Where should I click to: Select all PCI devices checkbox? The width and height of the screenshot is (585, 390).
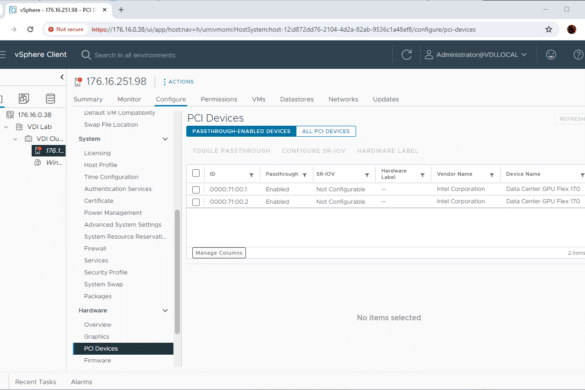click(196, 173)
